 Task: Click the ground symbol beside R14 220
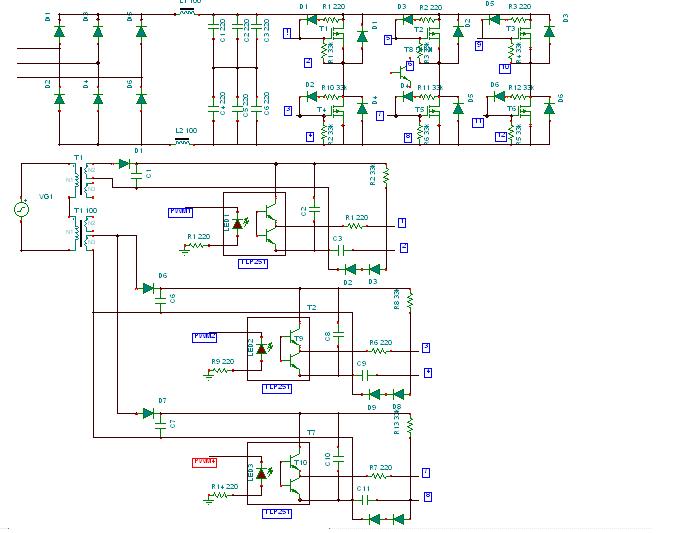pyautogui.click(x=208, y=500)
